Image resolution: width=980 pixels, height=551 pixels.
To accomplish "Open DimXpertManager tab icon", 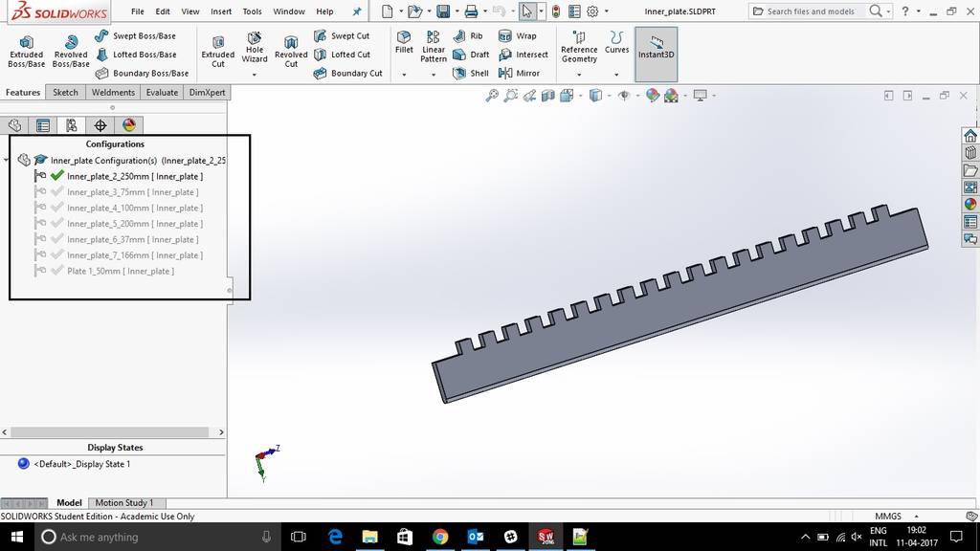I will [x=100, y=125].
